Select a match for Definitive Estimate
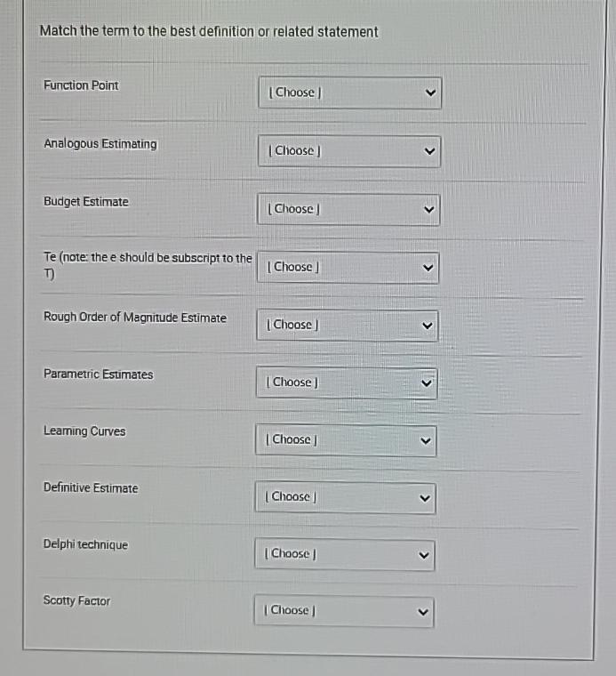The height and width of the screenshot is (676, 616). point(346,497)
